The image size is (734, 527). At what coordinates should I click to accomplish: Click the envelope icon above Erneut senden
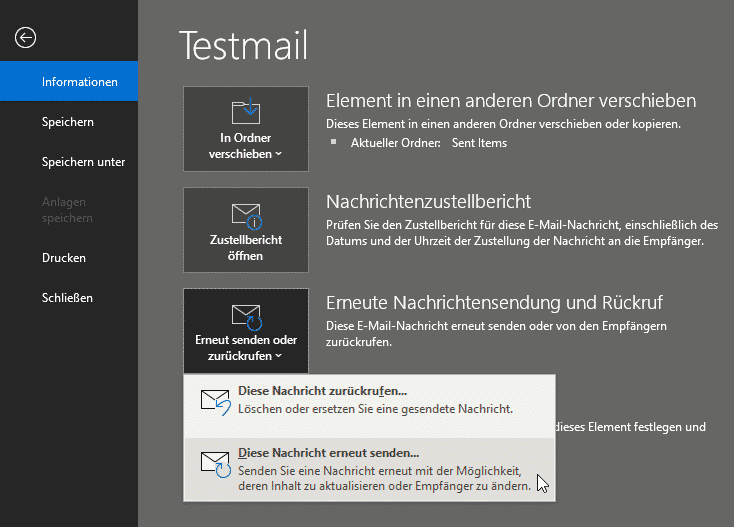coord(246,317)
